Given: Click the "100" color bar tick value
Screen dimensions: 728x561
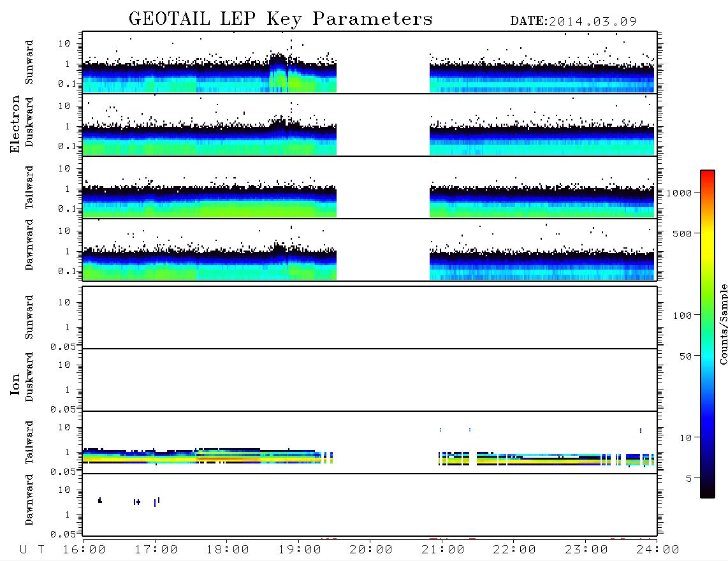Looking at the screenshot, I should coord(681,316).
